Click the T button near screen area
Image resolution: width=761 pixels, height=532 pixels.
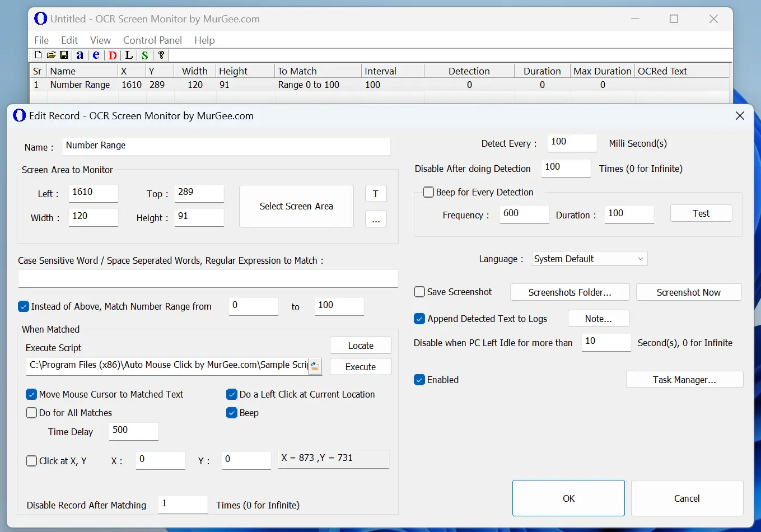pyautogui.click(x=376, y=194)
